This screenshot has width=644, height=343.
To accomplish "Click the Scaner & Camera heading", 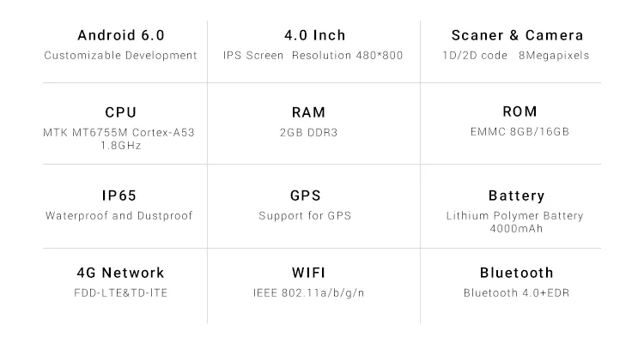I will [x=517, y=36].
